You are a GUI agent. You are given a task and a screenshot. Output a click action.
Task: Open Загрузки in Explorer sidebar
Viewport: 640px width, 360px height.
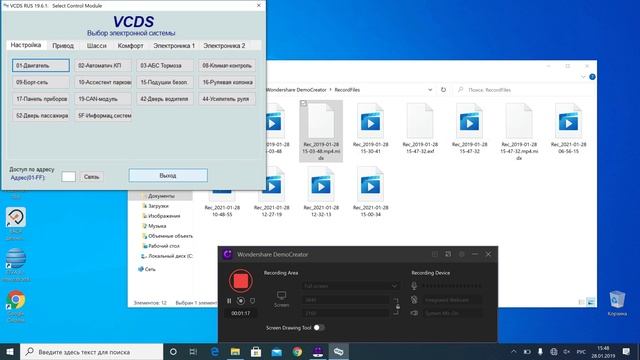pos(158,206)
